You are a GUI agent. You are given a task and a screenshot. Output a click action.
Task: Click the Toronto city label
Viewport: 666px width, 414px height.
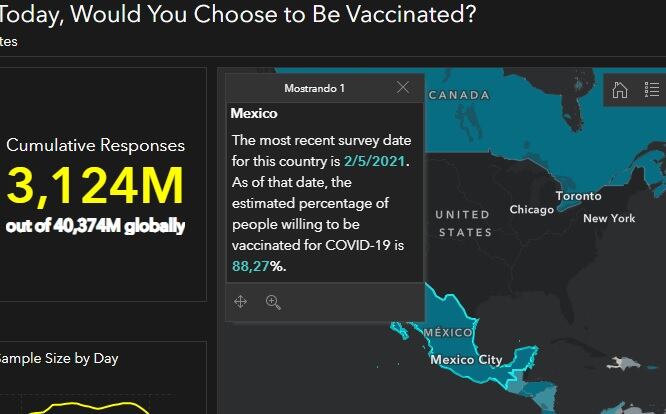[578, 196]
